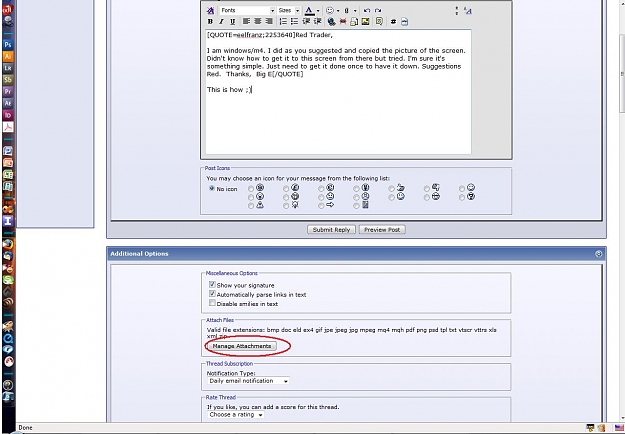Insert an unordered bullet list
Image resolution: width=625 pixels, height=434 pixels.
(294, 22)
